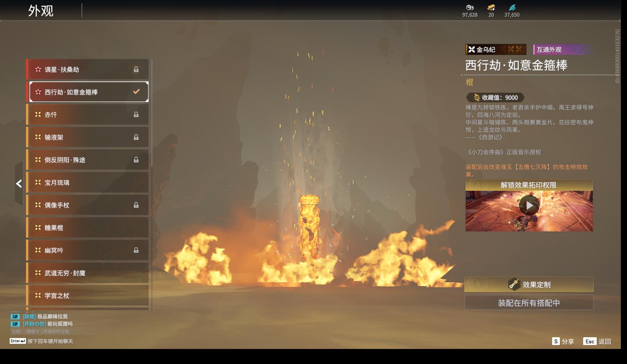Click the blue feather currency icon
The height and width of the screenshot is (364, 627).
[512, 7]
